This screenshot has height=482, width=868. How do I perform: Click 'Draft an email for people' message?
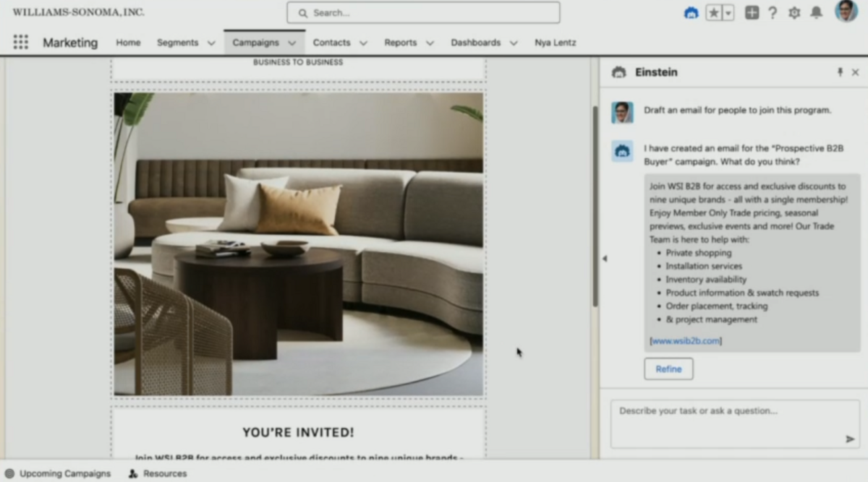738,111
